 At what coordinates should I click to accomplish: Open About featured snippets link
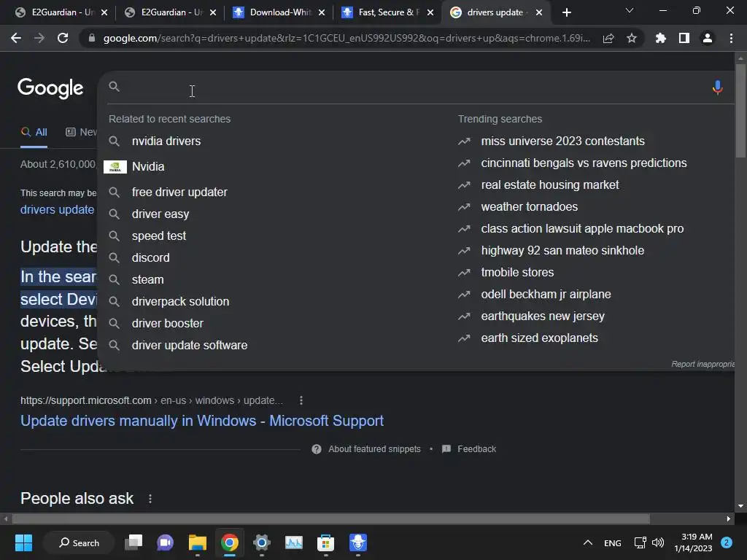[x=374, y=449]
